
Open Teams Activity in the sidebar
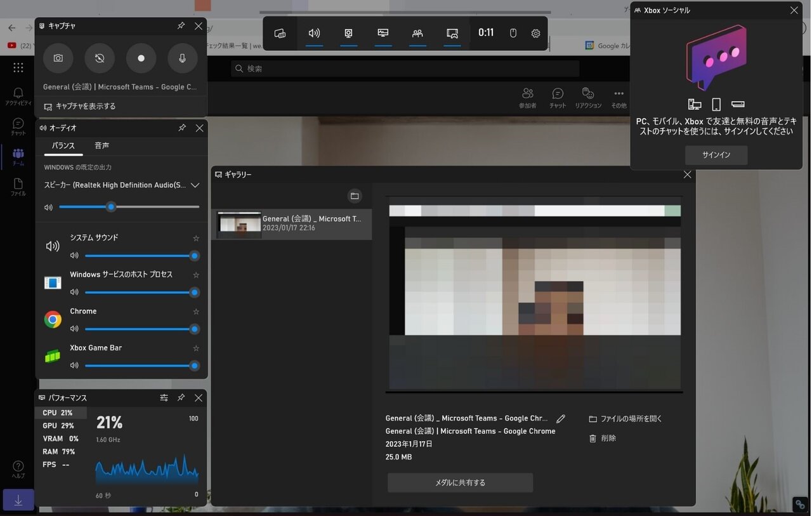[x=18, y=96]
